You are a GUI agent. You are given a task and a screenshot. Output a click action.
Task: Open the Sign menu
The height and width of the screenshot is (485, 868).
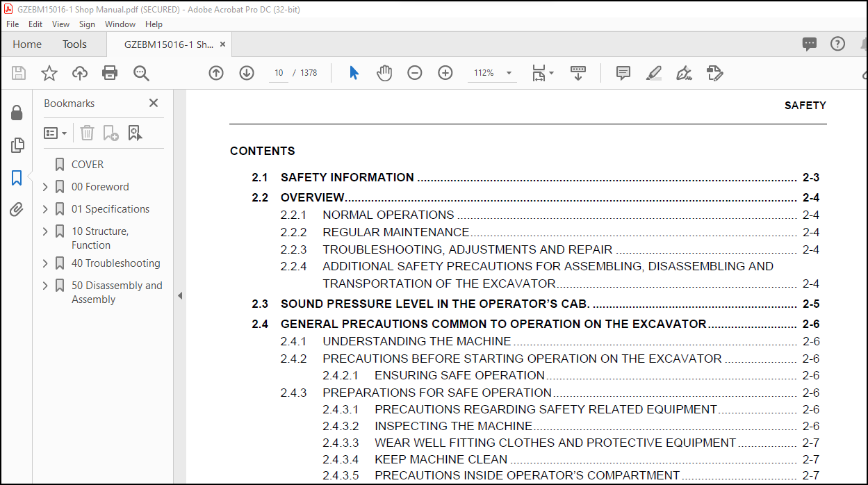coord(87,24)
